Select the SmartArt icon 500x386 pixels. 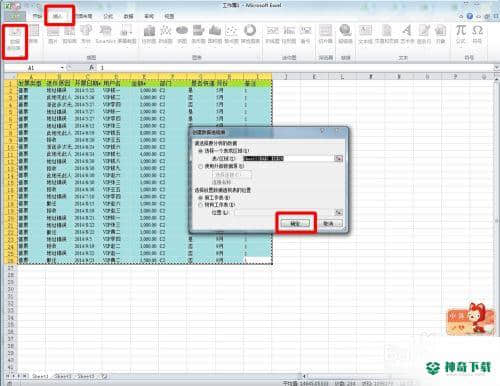tap(105, 34)
